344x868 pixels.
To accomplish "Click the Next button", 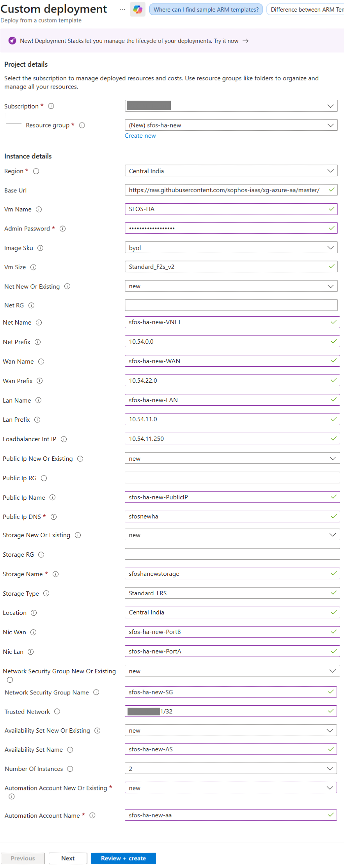I will click(68, 858).
